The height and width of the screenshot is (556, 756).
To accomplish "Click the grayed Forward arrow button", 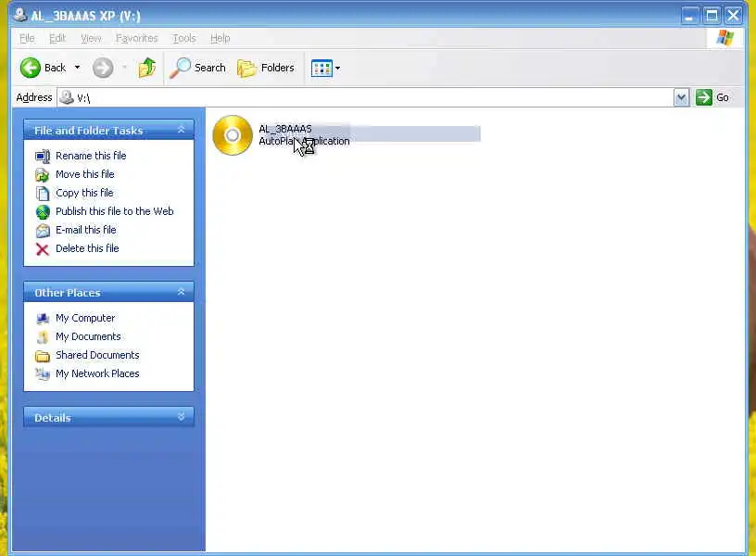I will point(103,68).
